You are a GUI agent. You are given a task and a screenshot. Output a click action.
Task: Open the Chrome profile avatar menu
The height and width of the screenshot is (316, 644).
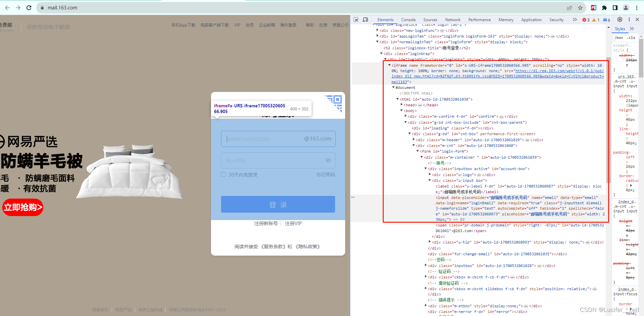[x=626, y=8]
